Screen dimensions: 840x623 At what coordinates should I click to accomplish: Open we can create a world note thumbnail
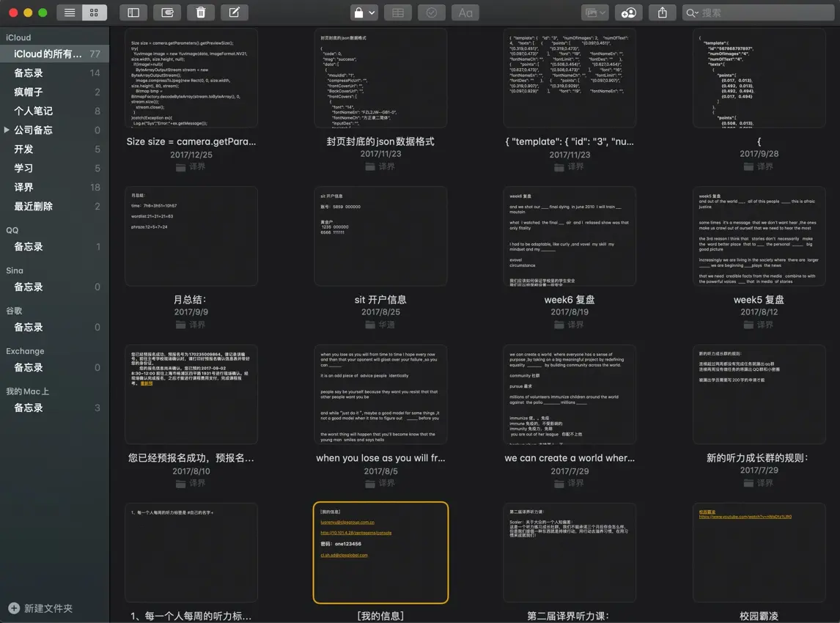pyautogui.click(x=570, y=394)
